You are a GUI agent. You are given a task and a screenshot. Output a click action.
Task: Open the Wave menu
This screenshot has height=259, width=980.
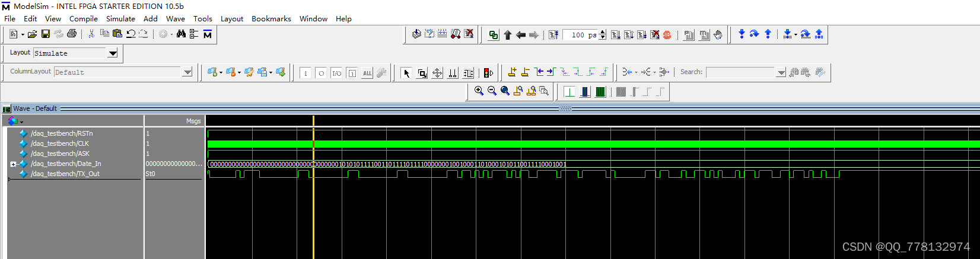pyautogui.click(x=176, y=19)
